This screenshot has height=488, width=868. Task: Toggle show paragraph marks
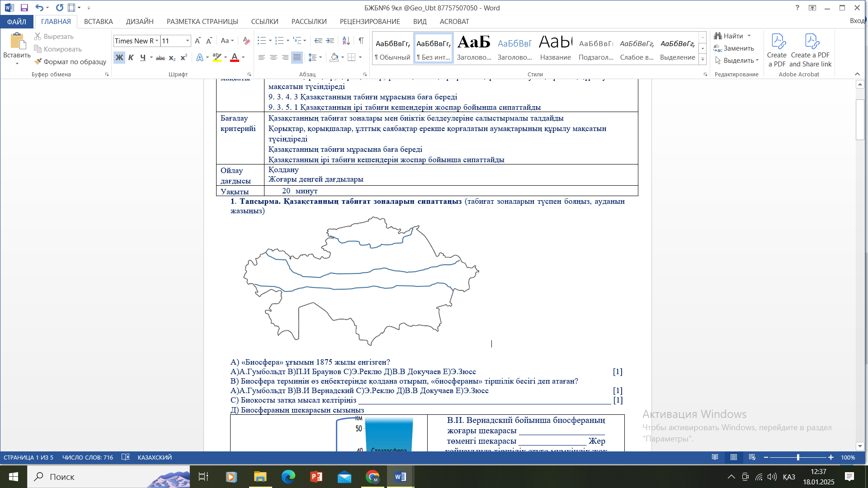[x=361, y=41]
